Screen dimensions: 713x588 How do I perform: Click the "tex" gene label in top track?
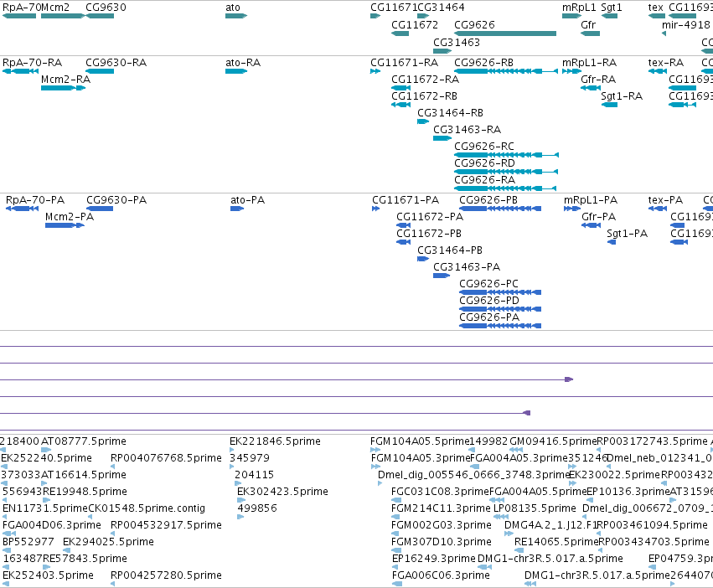[656, 8]
